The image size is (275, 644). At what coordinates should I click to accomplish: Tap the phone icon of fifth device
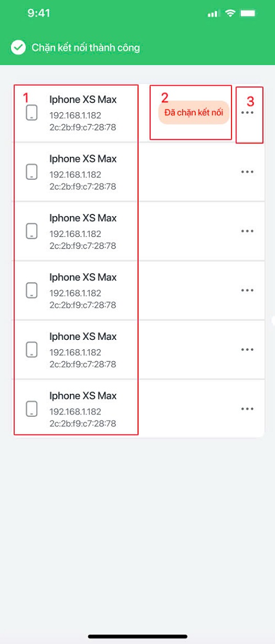coord(31,350)
